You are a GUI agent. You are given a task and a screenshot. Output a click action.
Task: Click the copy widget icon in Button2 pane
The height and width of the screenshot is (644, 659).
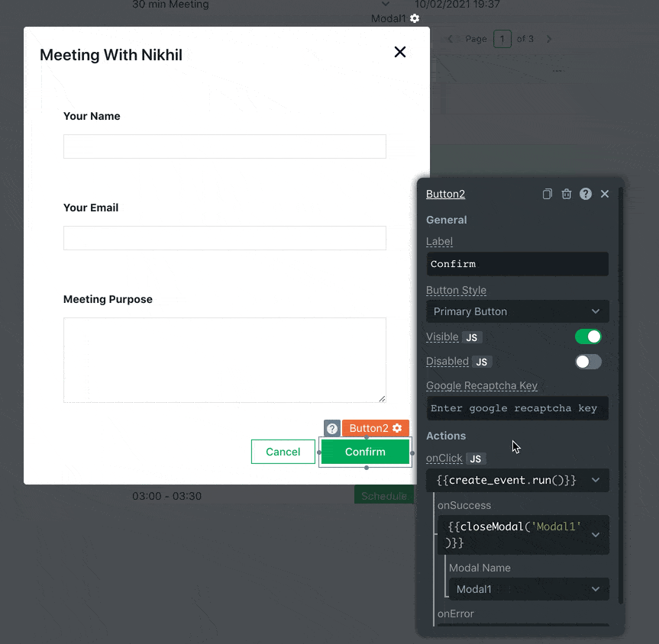point(548,194)
